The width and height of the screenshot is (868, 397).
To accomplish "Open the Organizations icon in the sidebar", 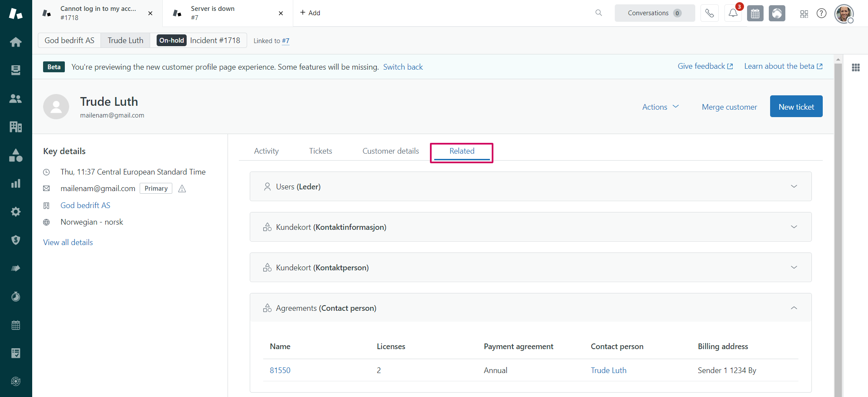I will (x=16, y=127).
